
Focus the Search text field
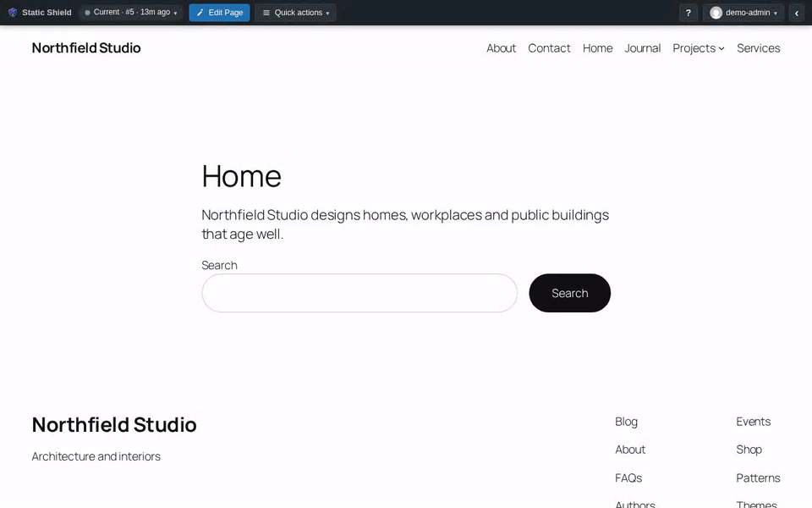(x=359, y=293)
